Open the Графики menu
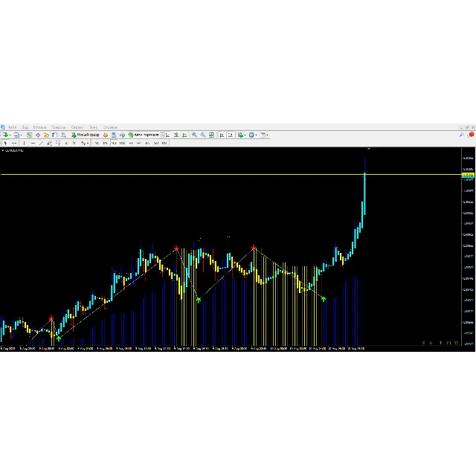This screenshot has width=476, height=476. [58, 127]
